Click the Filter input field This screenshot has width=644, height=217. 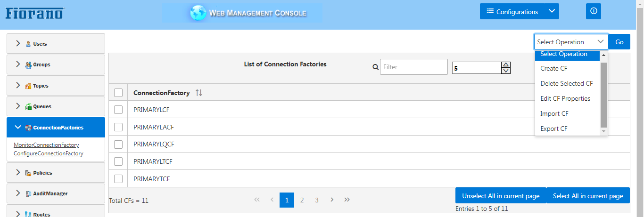414,67
